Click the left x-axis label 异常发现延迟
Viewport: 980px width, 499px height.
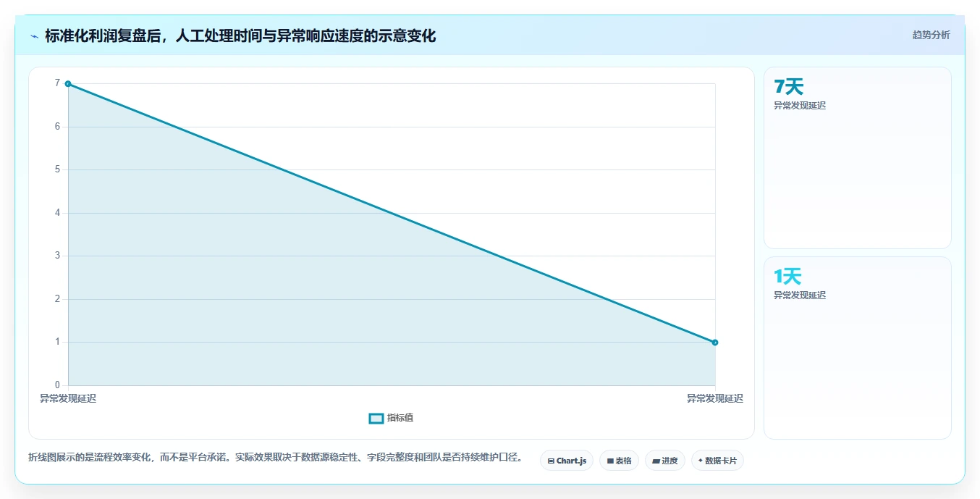pos(68,398)
